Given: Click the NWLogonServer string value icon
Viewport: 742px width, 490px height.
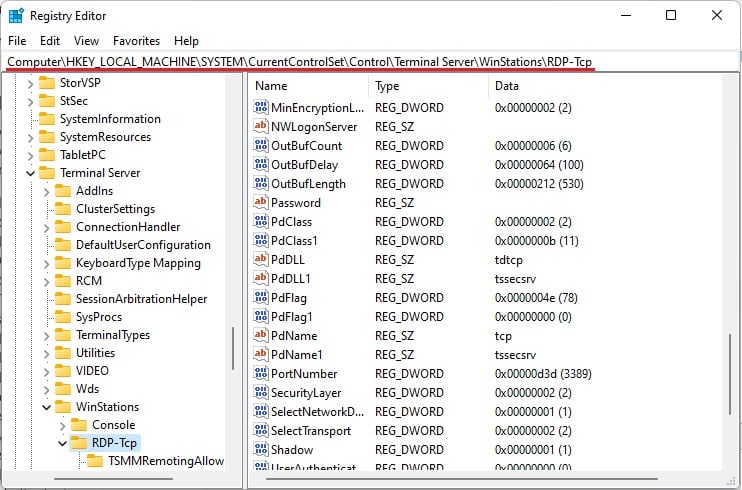Looking at the screenshot, I should click(x=261, y=126).
